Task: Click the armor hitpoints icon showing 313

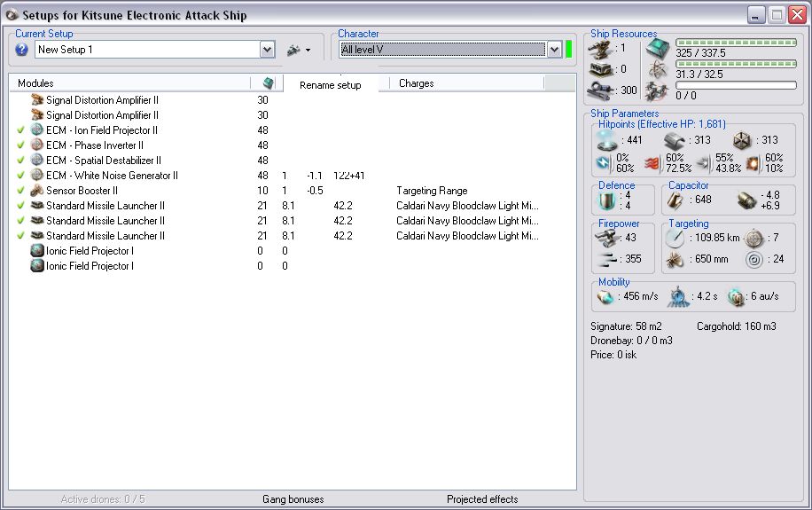Action: (x=675, y=140)
